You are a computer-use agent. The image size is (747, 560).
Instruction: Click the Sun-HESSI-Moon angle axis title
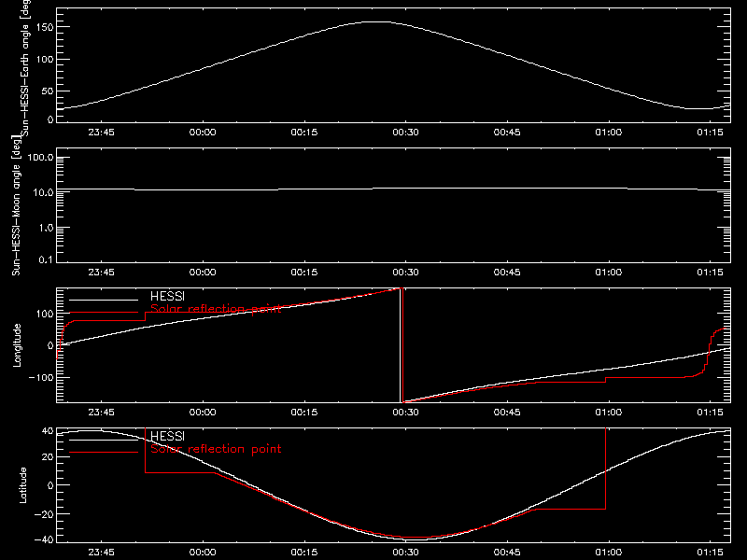(16, 205)
